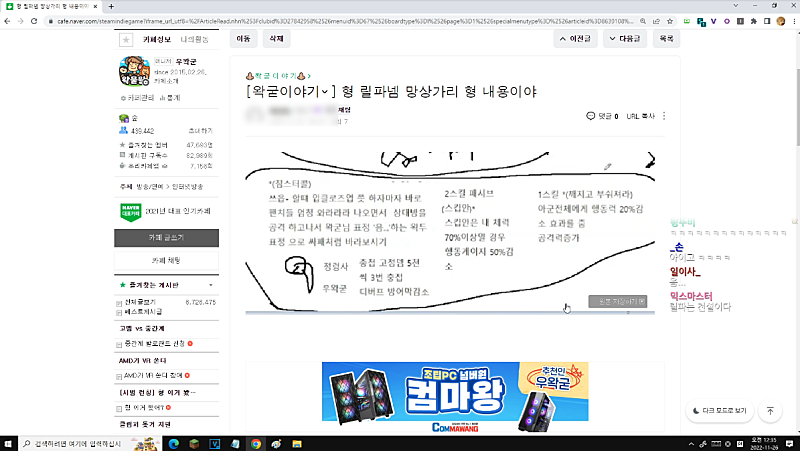The height and width of the screenshot is (451, 800).
Task: Copy the post link with URL 복사
Action: click(x=640, y=116)
